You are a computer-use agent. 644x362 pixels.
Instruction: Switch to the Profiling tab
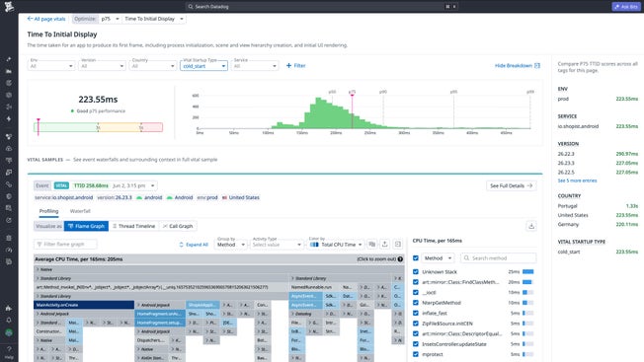[48, 211]
